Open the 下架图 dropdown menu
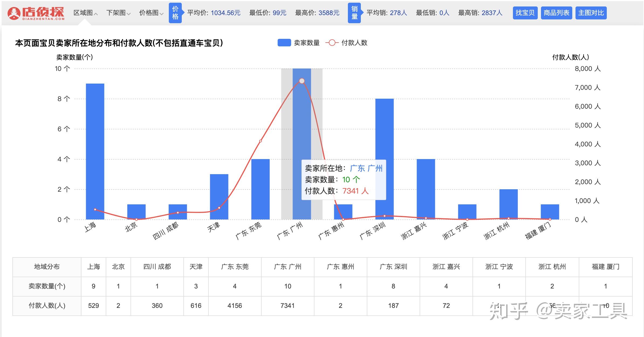The width and height of the screenshot is (644, 337). coord(118,13)
